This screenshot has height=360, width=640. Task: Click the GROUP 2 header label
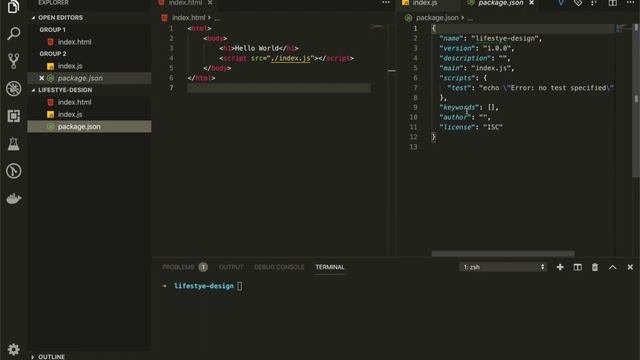pos(53,54)
